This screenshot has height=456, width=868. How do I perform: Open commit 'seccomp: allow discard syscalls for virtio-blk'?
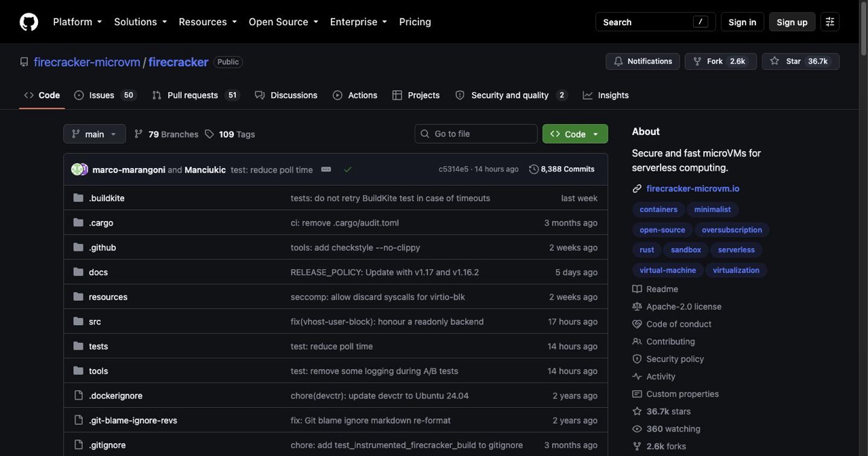[378, 297]
